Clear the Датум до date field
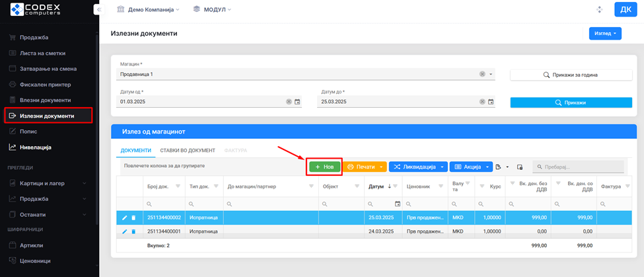Screen dimensions: 644x277 482,102
